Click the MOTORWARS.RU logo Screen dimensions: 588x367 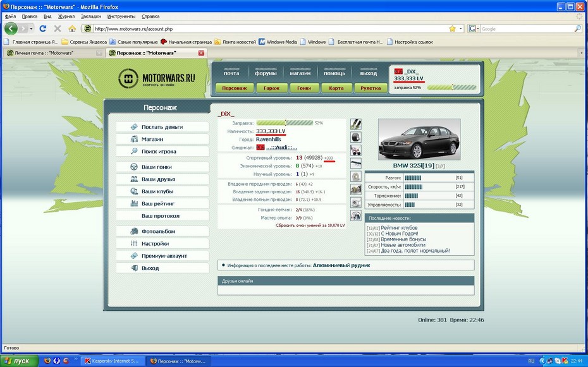pyautogui.click(x=157, y=78)
